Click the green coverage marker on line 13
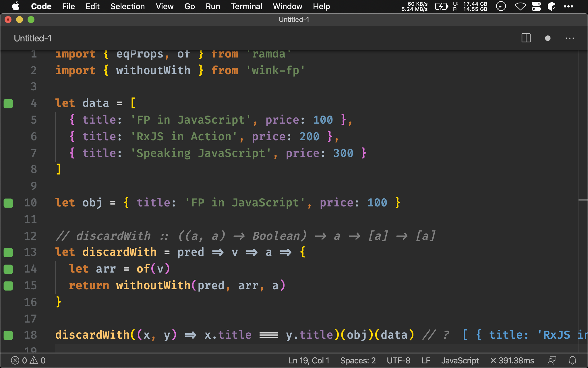 click(x=8, y=252)
